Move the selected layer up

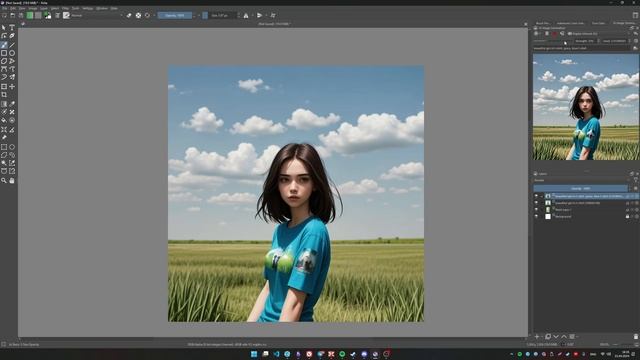(x=564, y=337)
